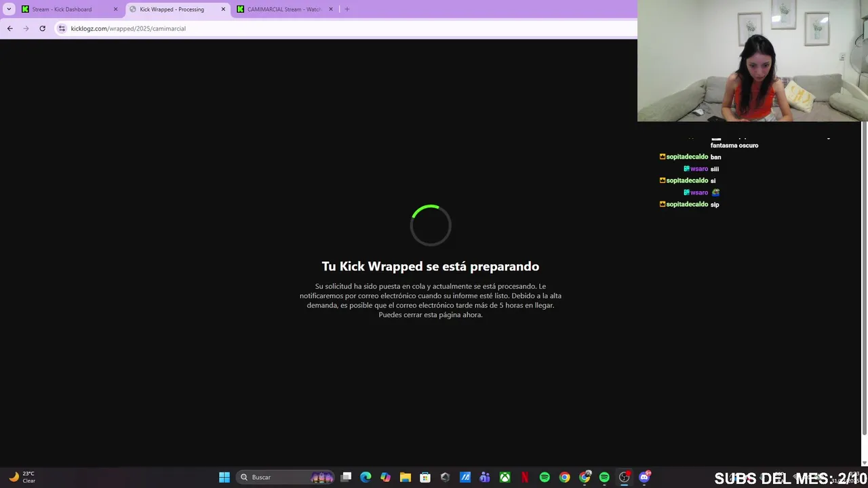Open Task View on the taskbar
The width and height of the screenshot is (868, 488).
pyautogui.click(x=346, y=477)
